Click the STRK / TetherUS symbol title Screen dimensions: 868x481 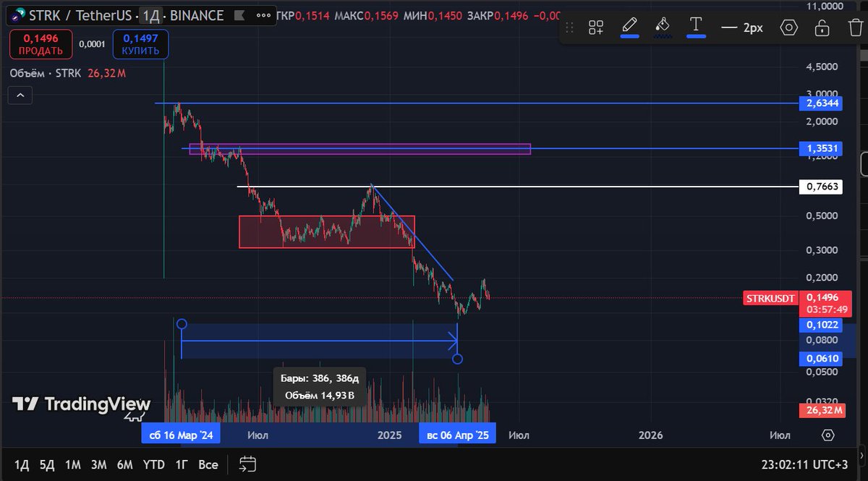coord(80,15)
